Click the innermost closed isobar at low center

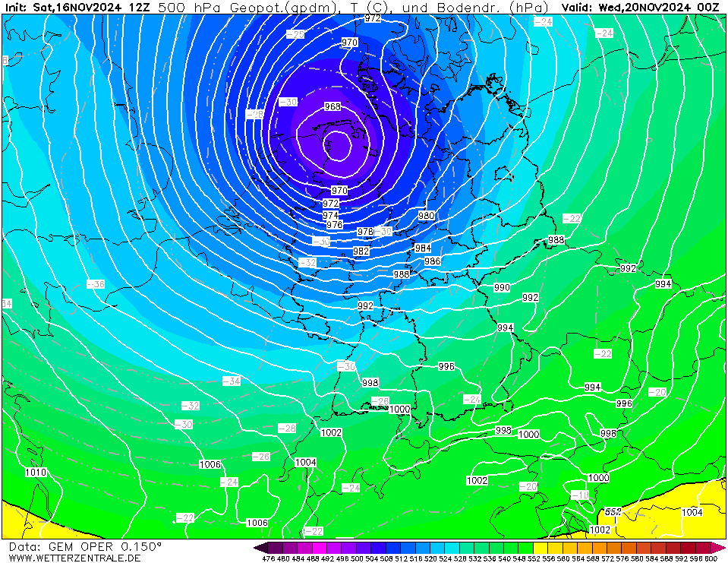pos(338,146)
